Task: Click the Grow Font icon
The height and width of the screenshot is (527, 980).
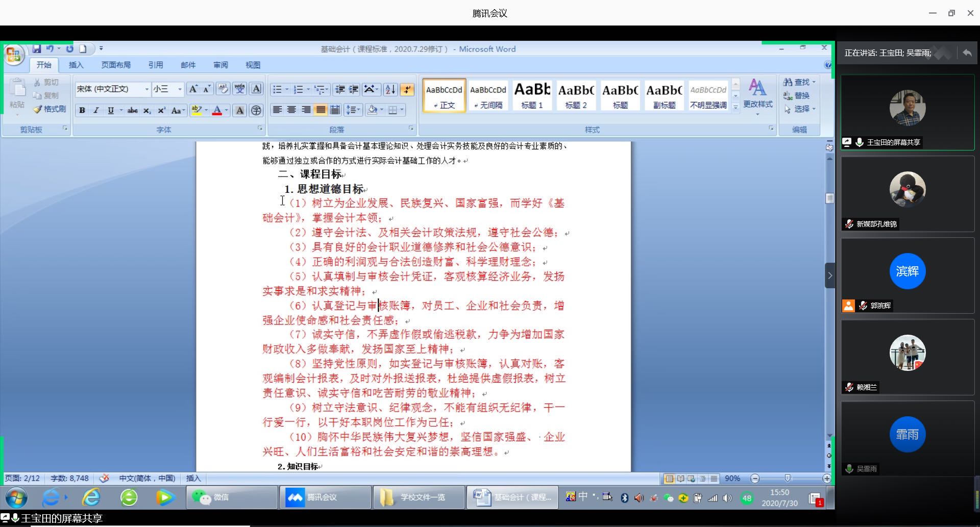Action: [x=193, y=89]
